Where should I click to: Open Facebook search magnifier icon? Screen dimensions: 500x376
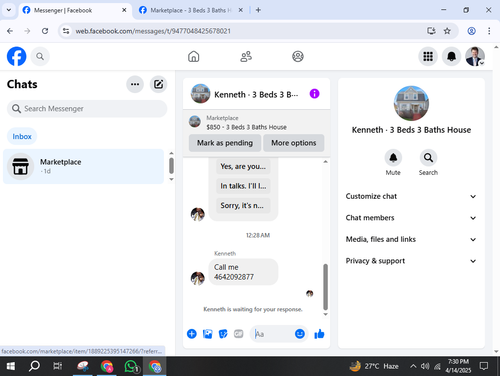tap(40, 56)
